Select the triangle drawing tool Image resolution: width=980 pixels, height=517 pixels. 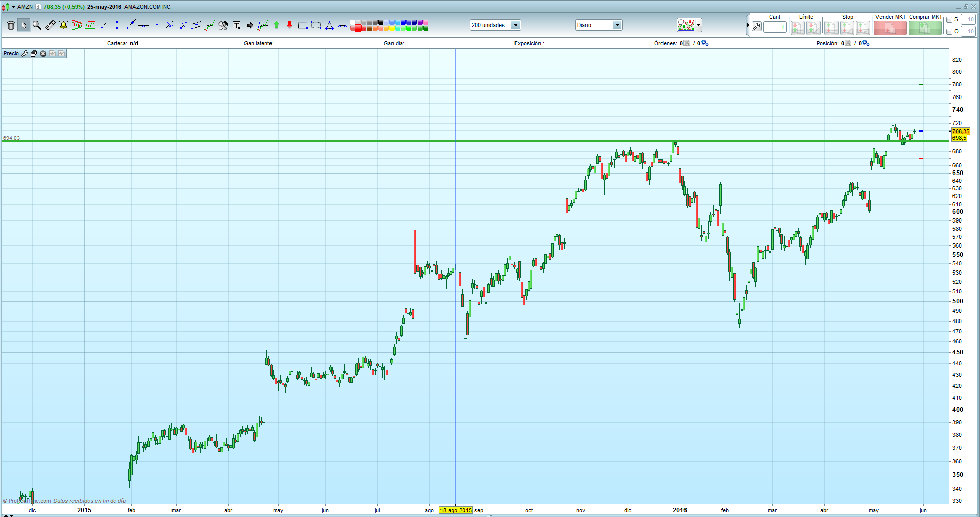pos(329,25)
